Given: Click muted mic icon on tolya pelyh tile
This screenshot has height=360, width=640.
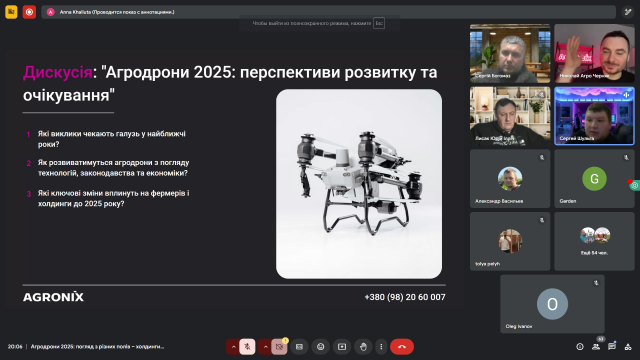Looking at the screenshot, I should point(542,220).
